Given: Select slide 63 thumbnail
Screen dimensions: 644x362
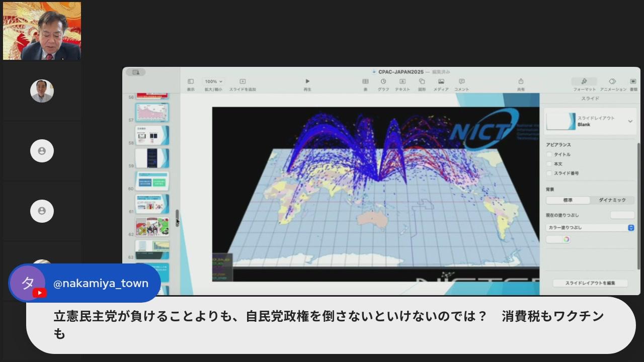Looking at the screenshot, I should coord(152,249).
